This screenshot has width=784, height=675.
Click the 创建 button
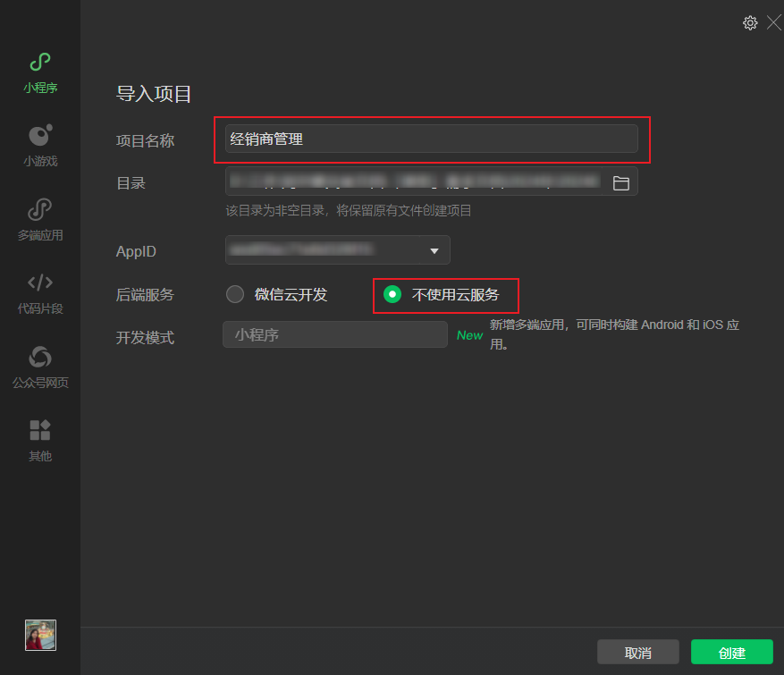pyautogui.click(x=731, y=653)
